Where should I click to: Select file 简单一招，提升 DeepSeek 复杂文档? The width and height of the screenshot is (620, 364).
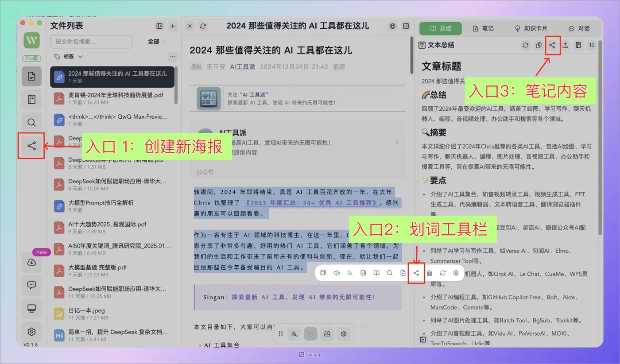112,335
